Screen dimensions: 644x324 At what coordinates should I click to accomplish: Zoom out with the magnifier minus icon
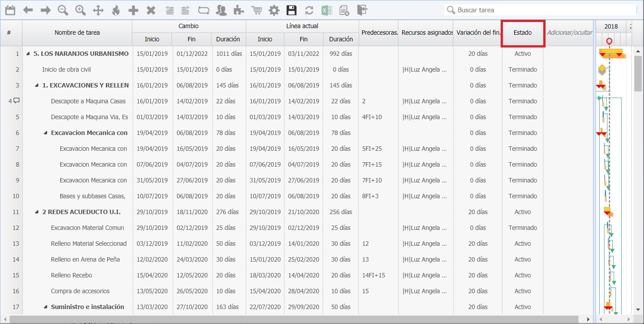pyautogui.click(x=63, y=10)
